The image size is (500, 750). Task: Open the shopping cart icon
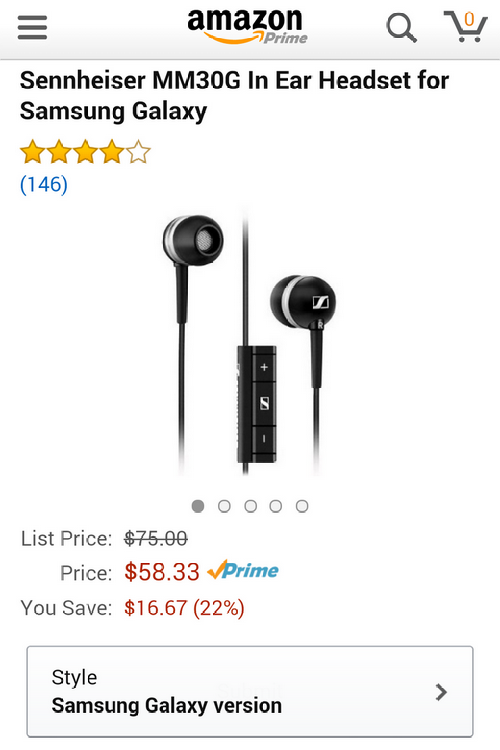click(x=465, y=26)
